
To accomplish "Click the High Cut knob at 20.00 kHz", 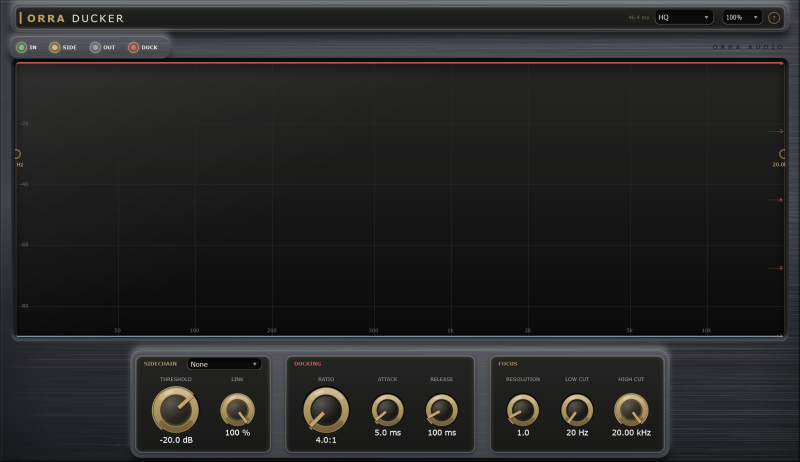I will tap(631, 410).
